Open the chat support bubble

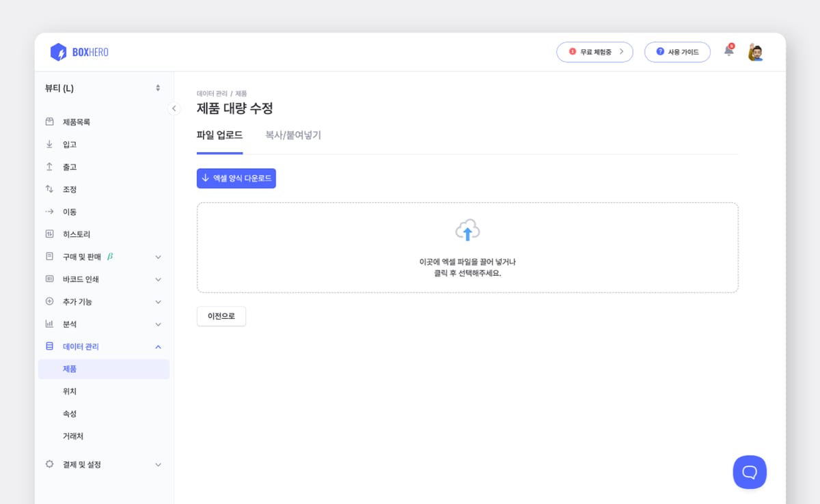(x=750, y=472)
